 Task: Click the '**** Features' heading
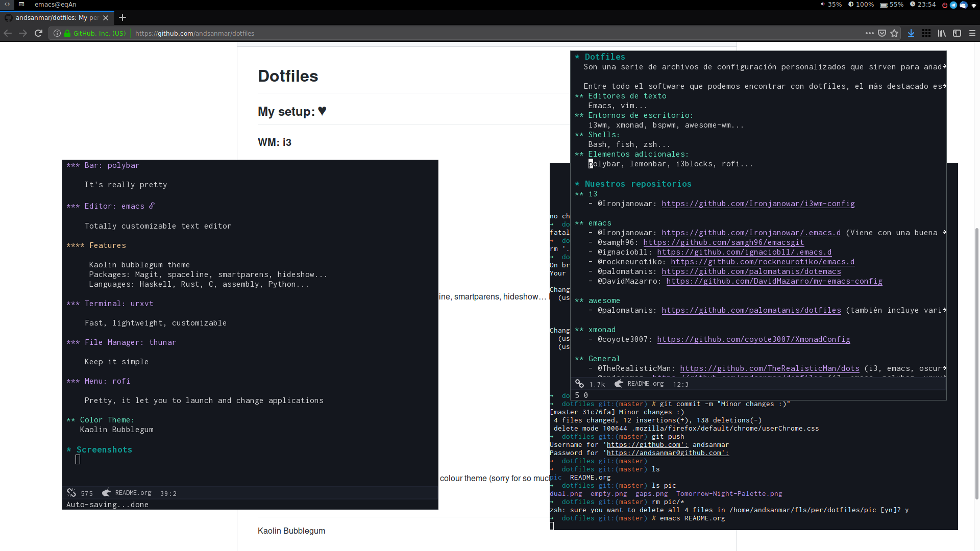(96, 245)
